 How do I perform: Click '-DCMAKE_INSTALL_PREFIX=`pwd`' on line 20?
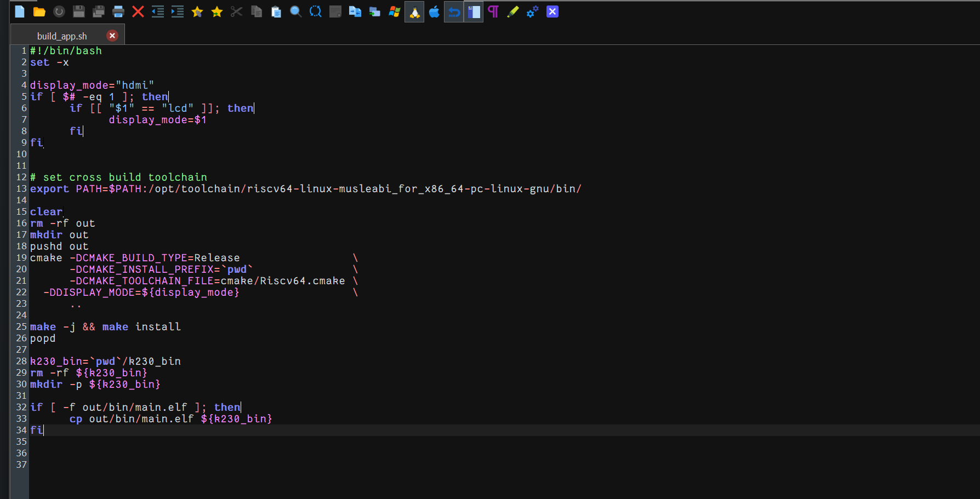161,269
